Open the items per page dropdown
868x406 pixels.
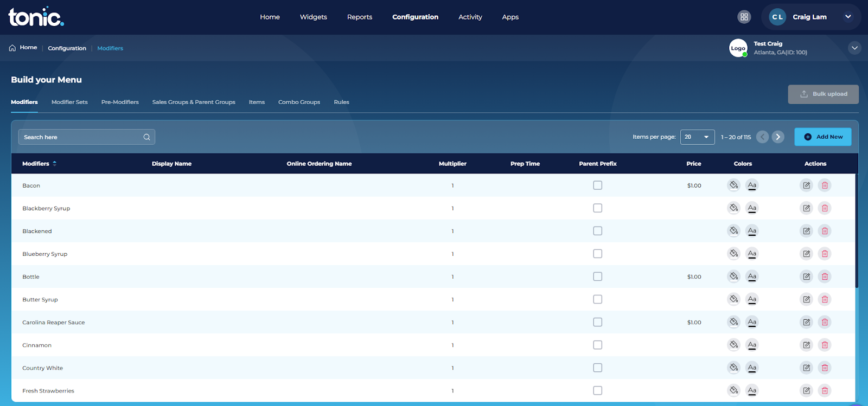point(697,137)
